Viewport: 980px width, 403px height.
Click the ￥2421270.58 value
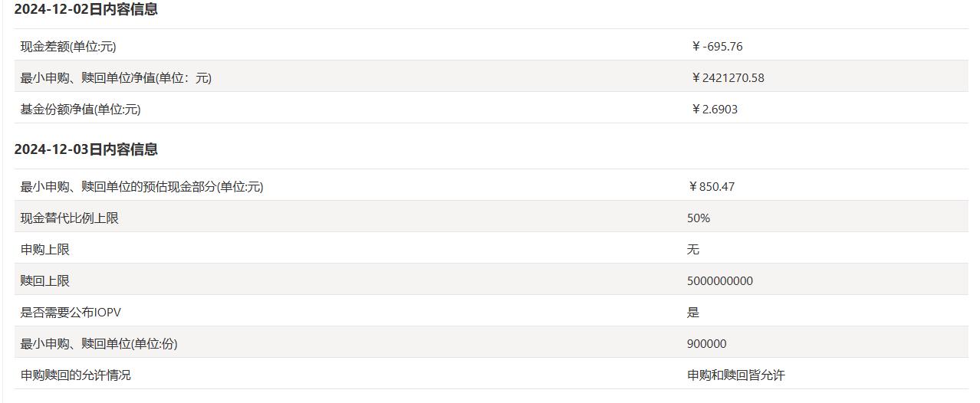(727, 78)
